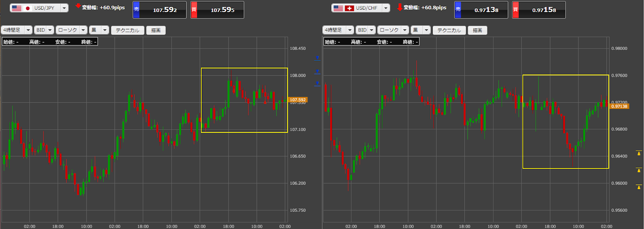Select the lowest blue order marker beside USD/JPY axis
This screenshot has height=229, width=644.
click(x=318, y=84)
